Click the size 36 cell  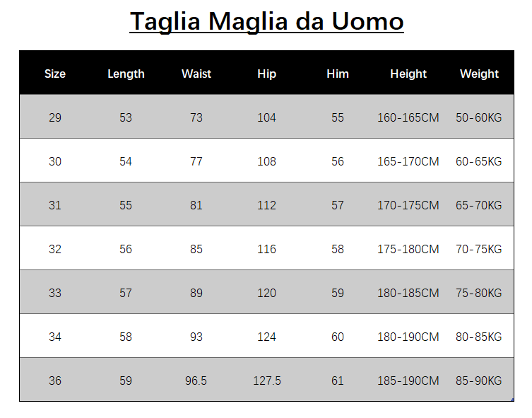[55, 381]
